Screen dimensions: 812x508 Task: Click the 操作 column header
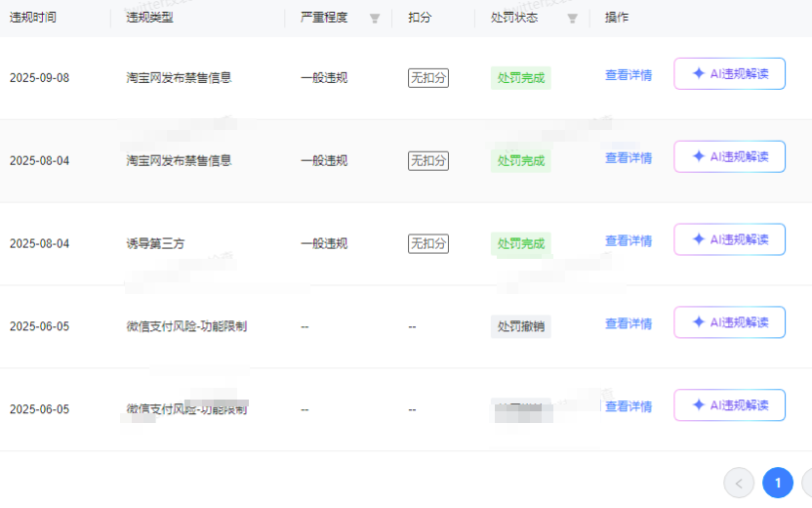pyautogui.click(x=617, y=18)
